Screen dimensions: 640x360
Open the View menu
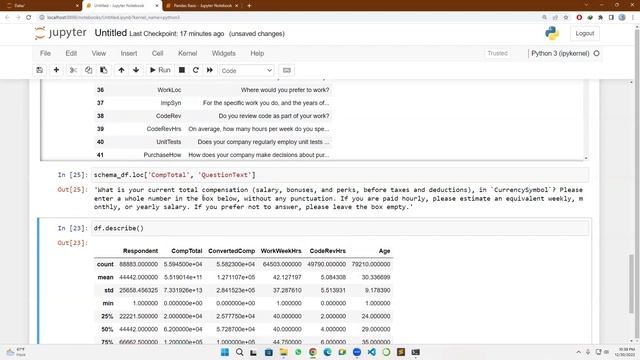pos(99,53)
